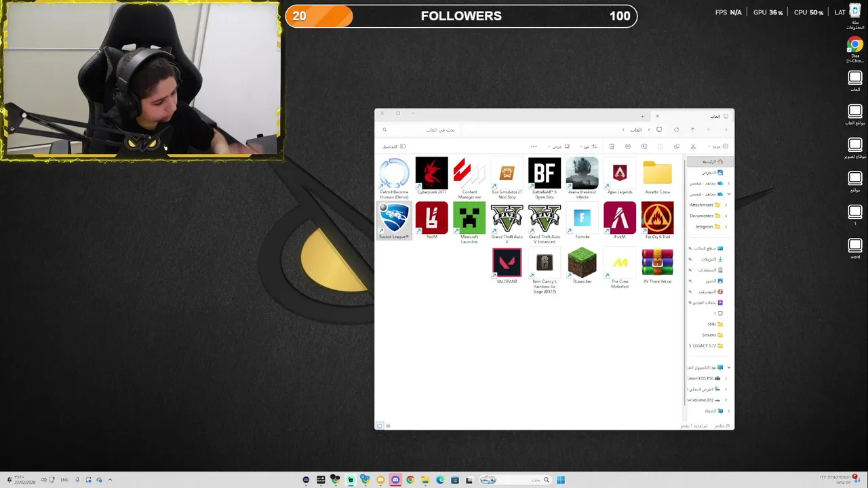Collapse the This PC tree node
This screenshot has width=868, height=488.
729,367
